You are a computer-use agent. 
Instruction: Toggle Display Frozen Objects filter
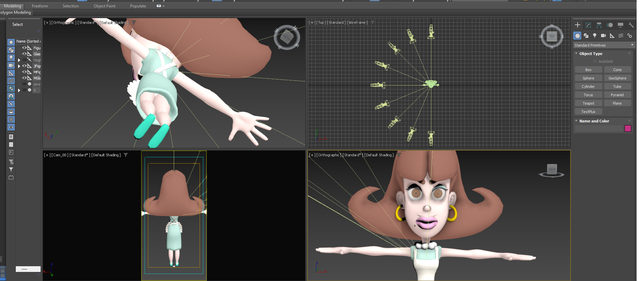point(11,119)
